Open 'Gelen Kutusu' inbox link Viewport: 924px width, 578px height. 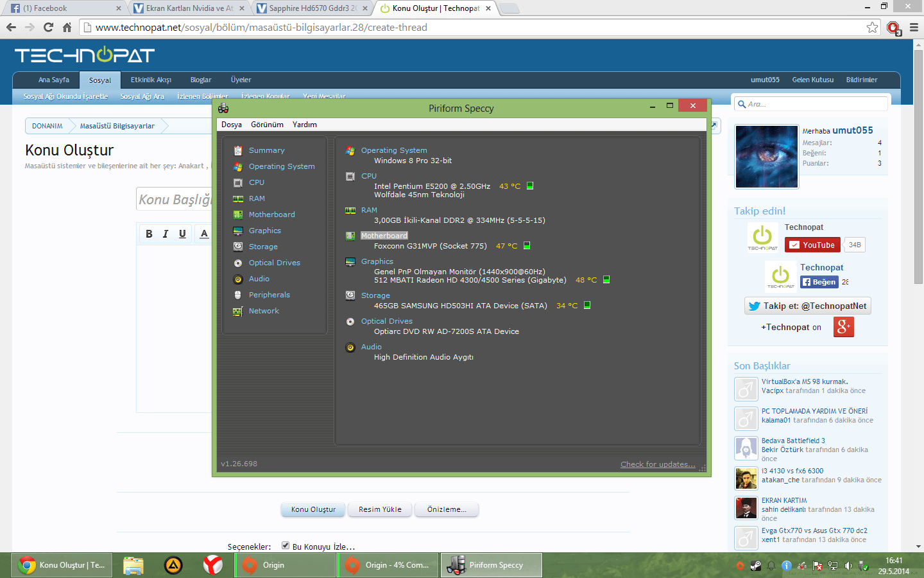coord(813,80)
